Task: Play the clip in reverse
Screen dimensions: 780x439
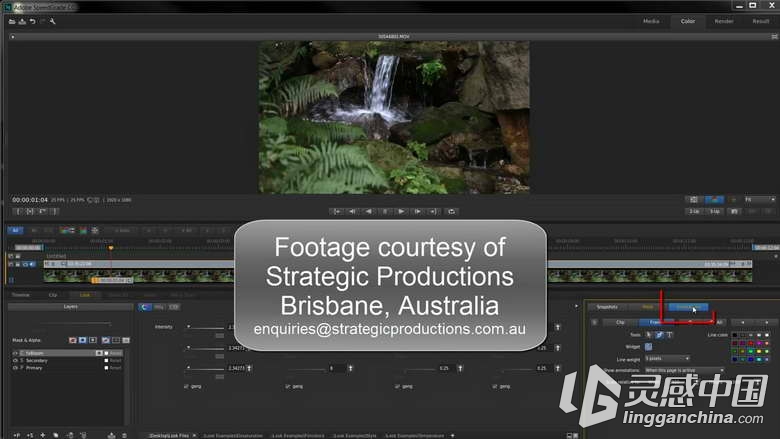Action: (x=369, y=211)
